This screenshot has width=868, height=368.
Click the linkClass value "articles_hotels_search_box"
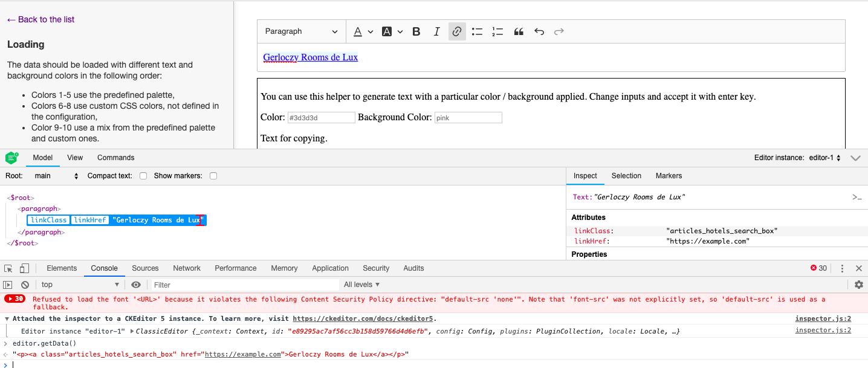[x=722, y=231]
